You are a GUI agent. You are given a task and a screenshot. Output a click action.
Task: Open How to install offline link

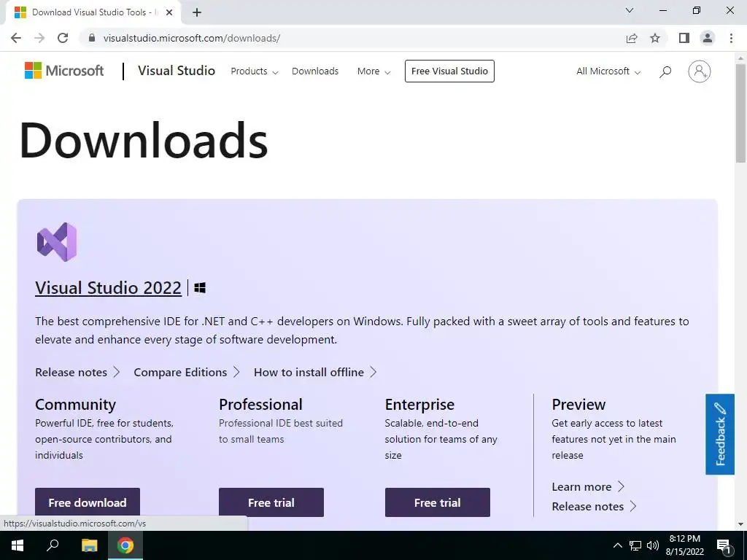click(315, 373)
